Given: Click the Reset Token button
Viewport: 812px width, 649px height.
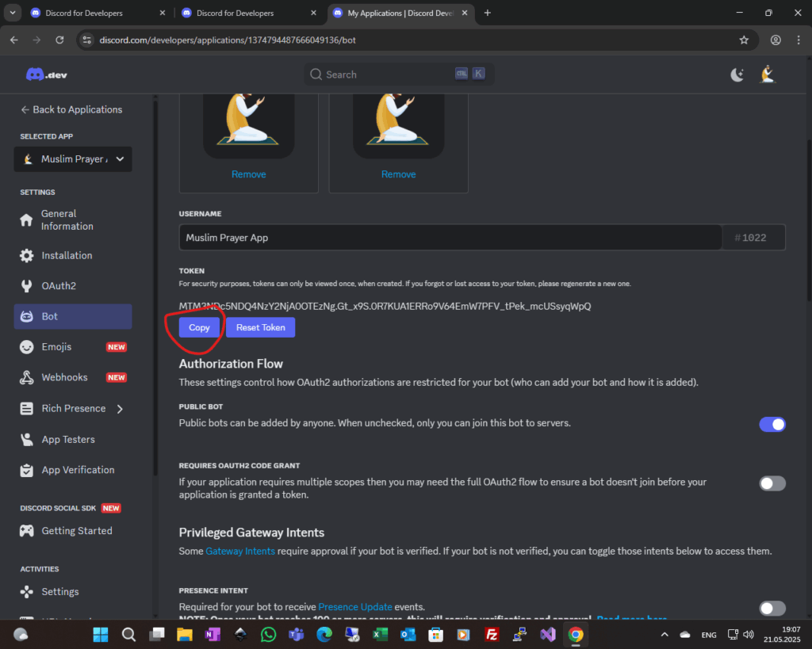Looking at the screenshot, I should click(x=260, y=327).
